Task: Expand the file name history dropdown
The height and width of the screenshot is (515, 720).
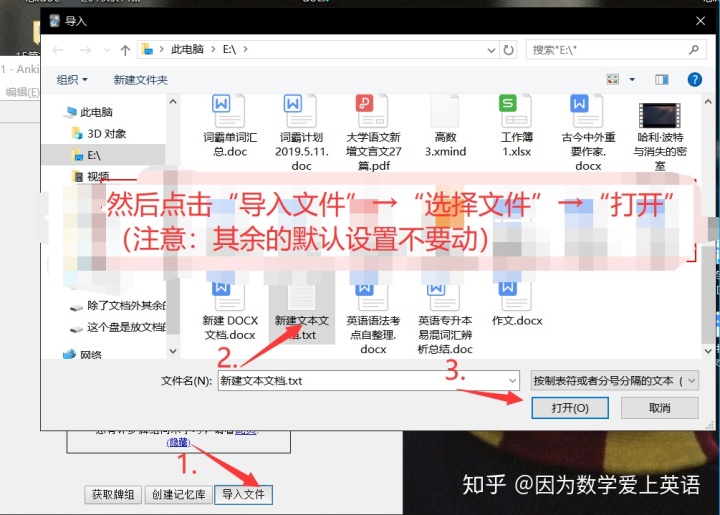Action: [512, 381]
